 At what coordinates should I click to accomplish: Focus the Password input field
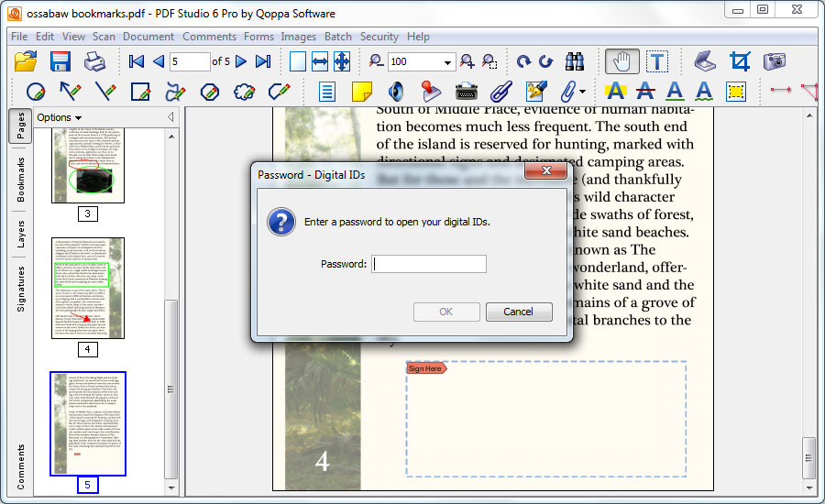point(429,264)
